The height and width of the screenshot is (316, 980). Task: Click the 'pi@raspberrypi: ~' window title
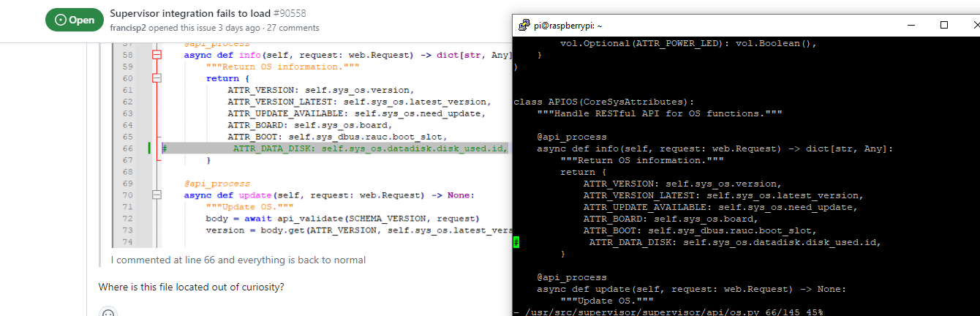(568, 25)
